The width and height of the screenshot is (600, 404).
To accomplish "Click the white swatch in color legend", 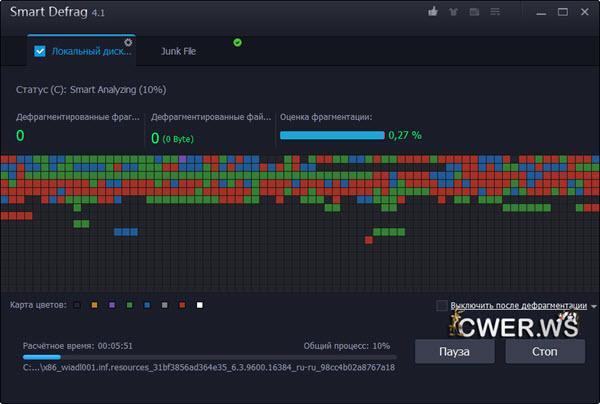I will (x=200, y=305).
